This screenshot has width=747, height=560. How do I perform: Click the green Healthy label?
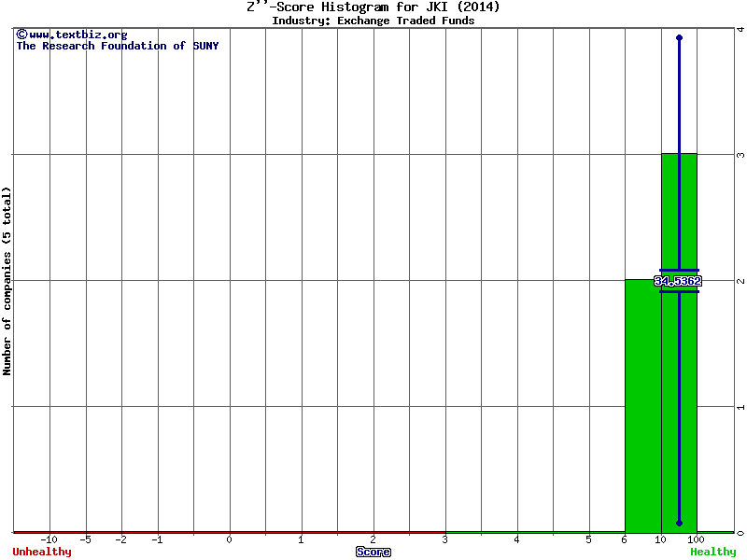click(713, 552)
